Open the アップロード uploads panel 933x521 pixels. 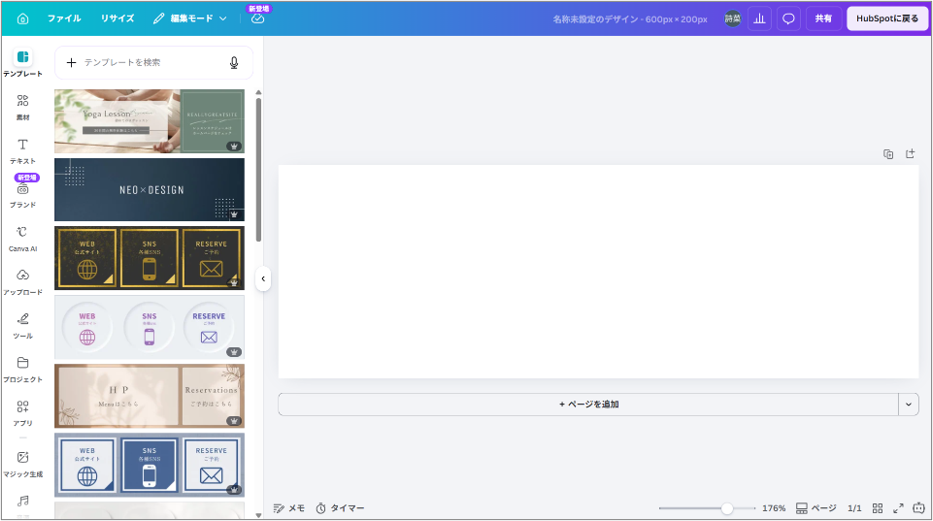click(23, 282)
